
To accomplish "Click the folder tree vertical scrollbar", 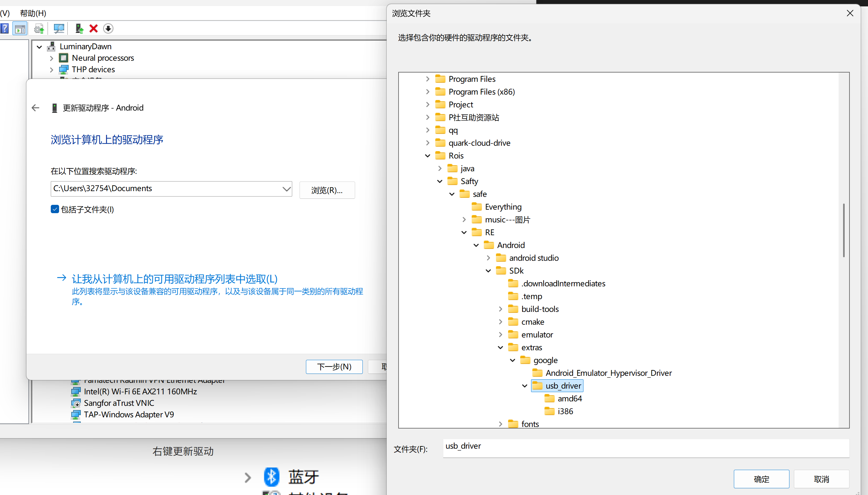I will (x=843, y=230).
